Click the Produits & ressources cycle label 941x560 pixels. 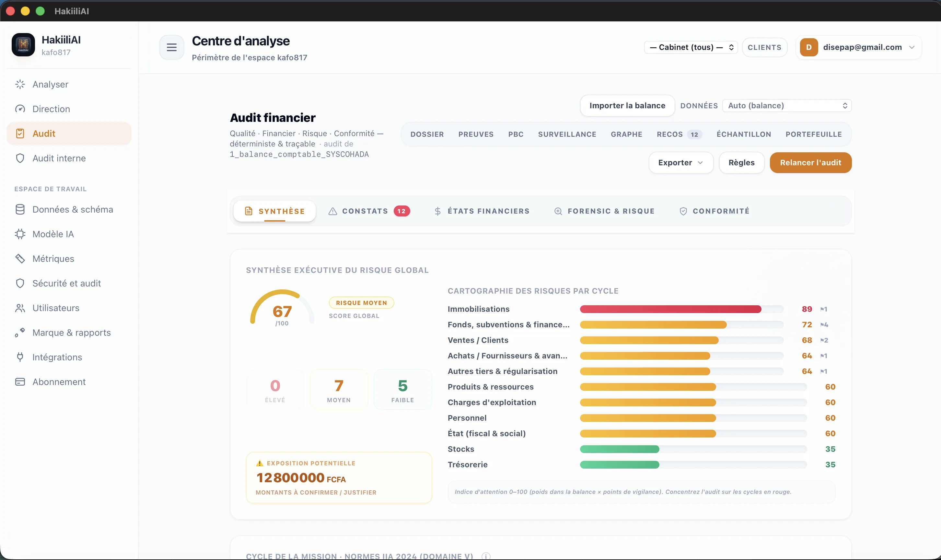[491, 387]
